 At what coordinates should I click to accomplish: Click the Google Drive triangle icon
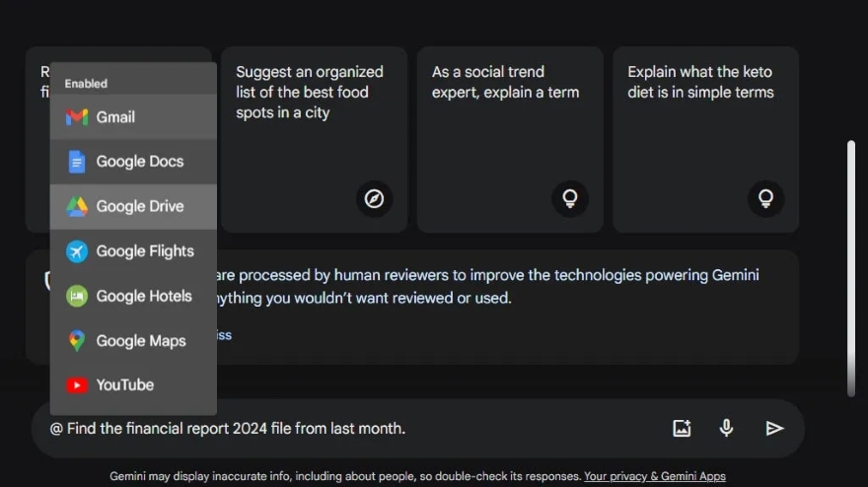pyautogui.click(x=77, y=207)
